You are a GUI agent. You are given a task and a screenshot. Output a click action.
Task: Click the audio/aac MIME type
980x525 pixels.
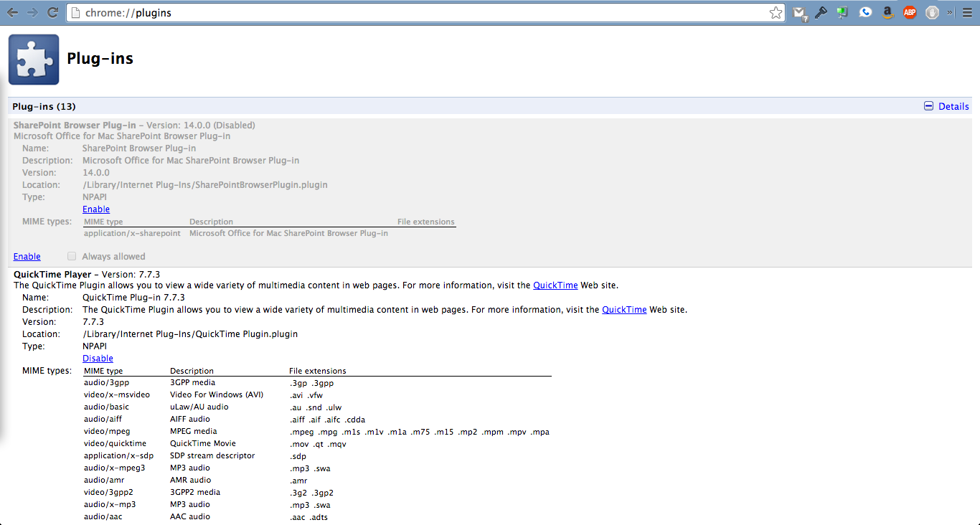pos(103,517)
